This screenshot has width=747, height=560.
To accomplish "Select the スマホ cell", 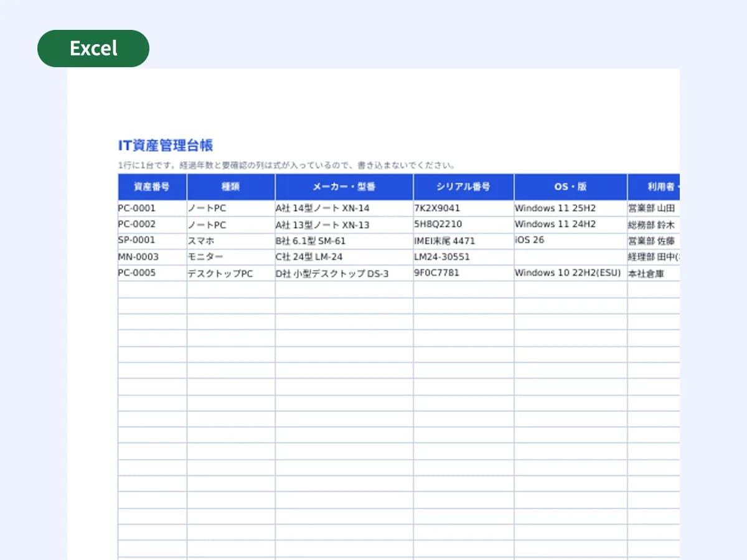I will click(231, 241).
